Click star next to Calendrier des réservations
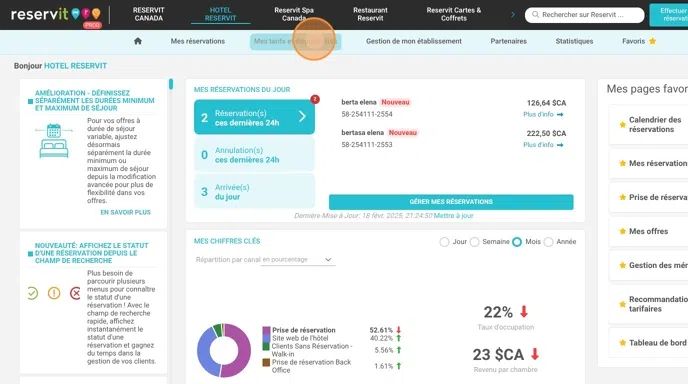688x384 pixels. pyautogui.click(x=622, y=125)
